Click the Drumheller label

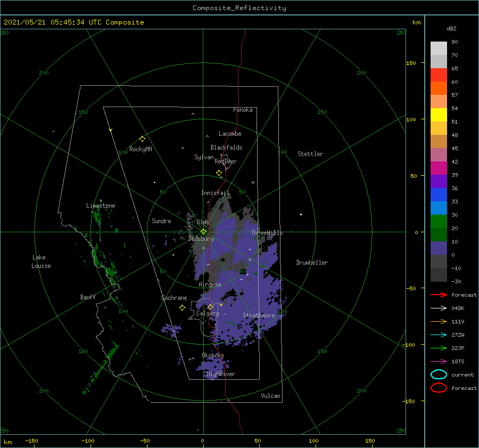coord(312,263)
